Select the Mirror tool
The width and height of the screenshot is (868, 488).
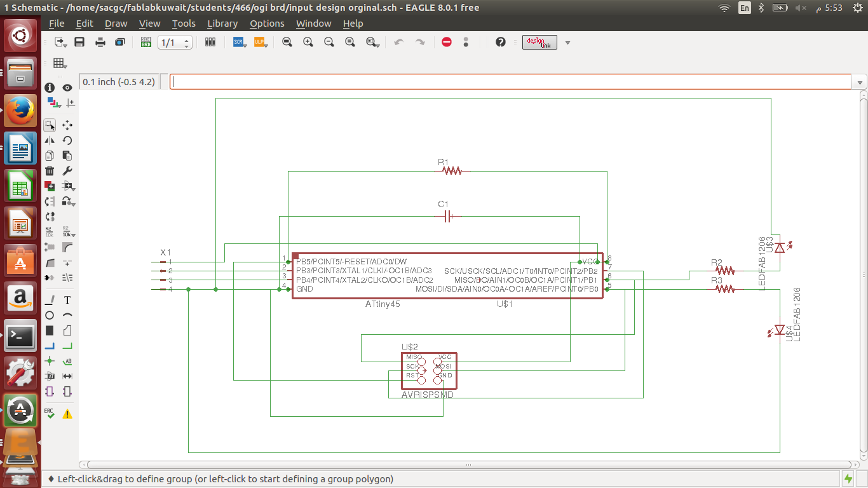tap(50, 140)
